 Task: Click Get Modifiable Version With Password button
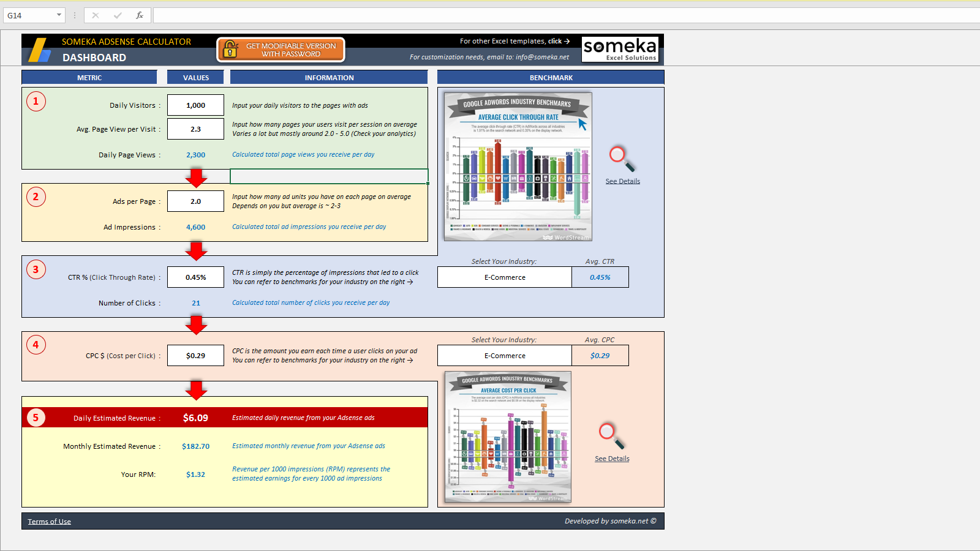click(x=281, y=50)
